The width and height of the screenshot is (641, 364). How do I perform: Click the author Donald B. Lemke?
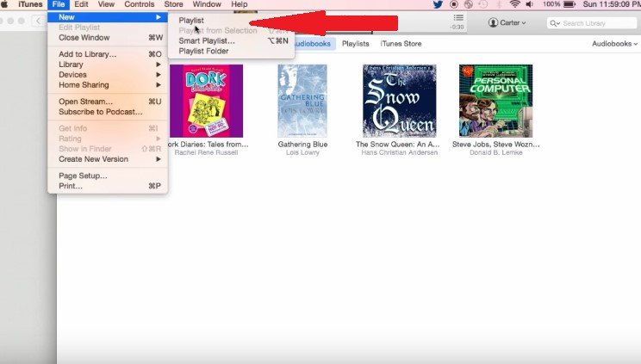coord(496,153)
